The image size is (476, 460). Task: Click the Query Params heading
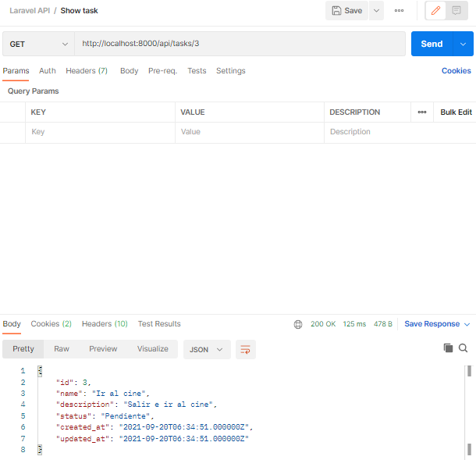click(x=33, y=91)
